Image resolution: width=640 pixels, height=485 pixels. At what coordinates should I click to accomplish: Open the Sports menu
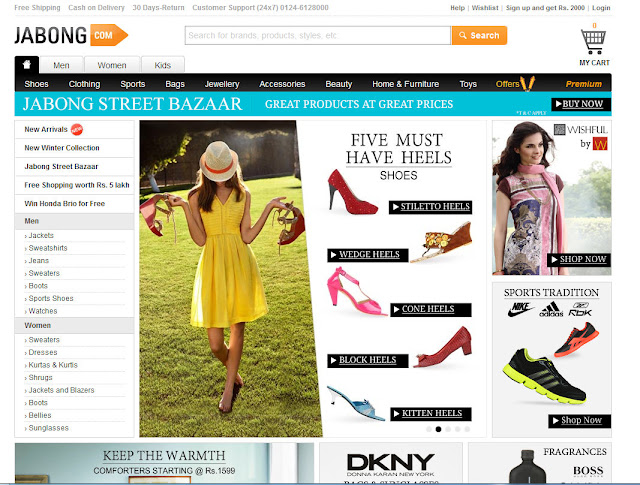click(x=133, y=84)
